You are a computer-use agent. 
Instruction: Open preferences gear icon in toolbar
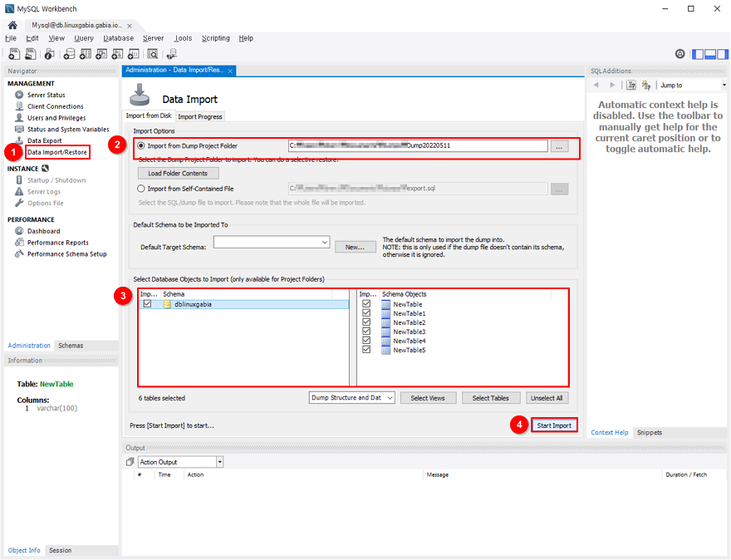coord(680,54)
